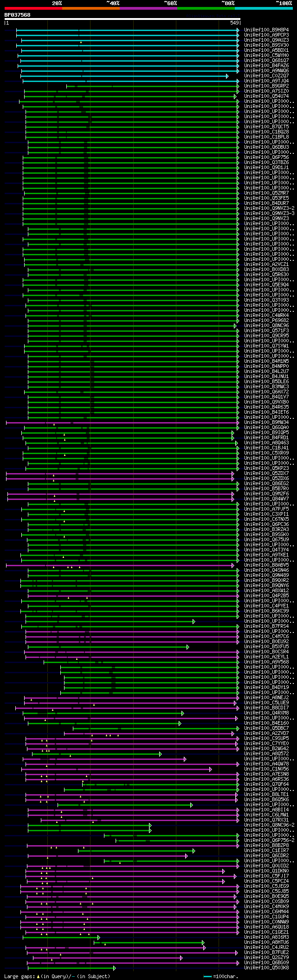This screenshot has width=297, height=980.
Task: Select label UniRef100_Q54U74
Action: coord(266,96)
